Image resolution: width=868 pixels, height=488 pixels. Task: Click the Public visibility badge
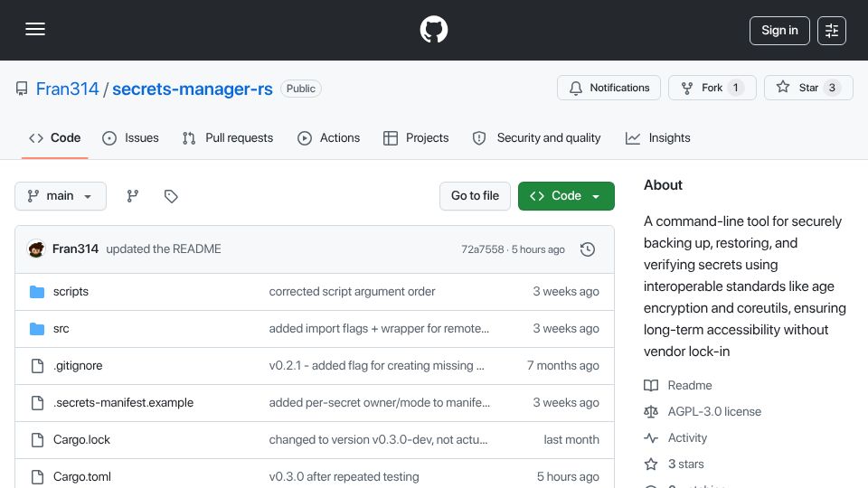(x=300, y=89)
